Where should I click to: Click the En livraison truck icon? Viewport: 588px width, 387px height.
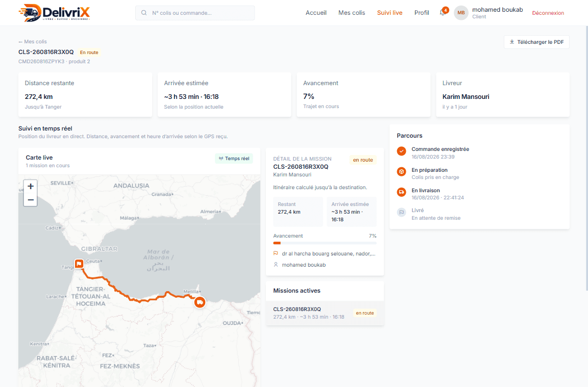401,192
